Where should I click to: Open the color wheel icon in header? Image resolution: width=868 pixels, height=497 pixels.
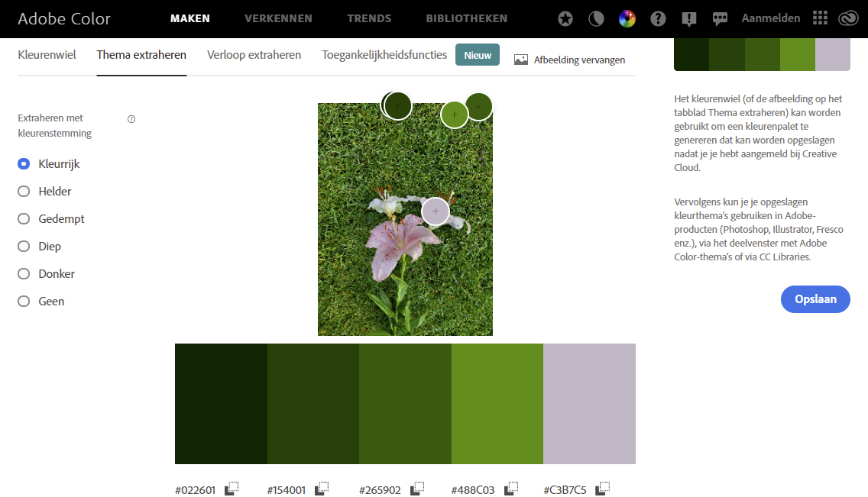click(x=627, y=19)
